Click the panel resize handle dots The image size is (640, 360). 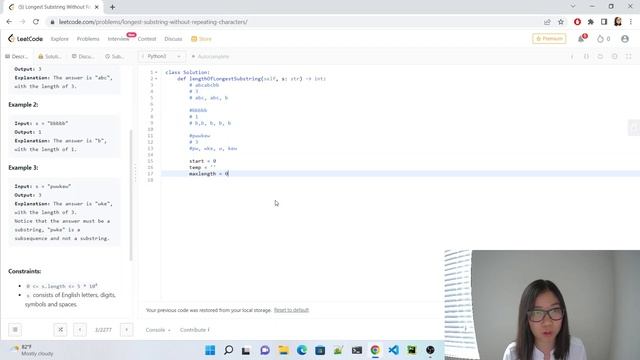136,172
